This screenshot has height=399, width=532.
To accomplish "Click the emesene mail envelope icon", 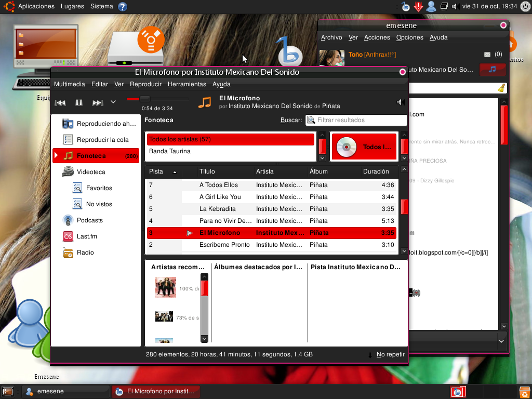I will pyautogui.click(x=487, y=54).
